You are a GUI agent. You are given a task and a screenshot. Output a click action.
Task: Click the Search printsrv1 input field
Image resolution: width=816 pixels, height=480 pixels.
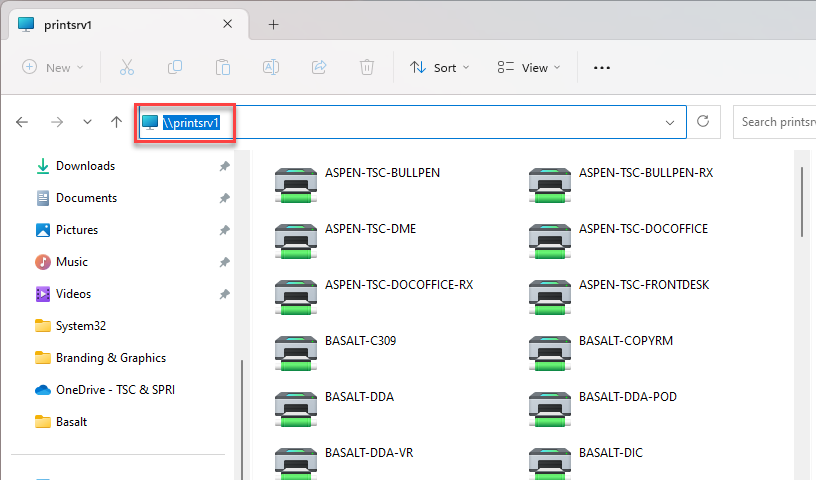click(x=774, y=122)
